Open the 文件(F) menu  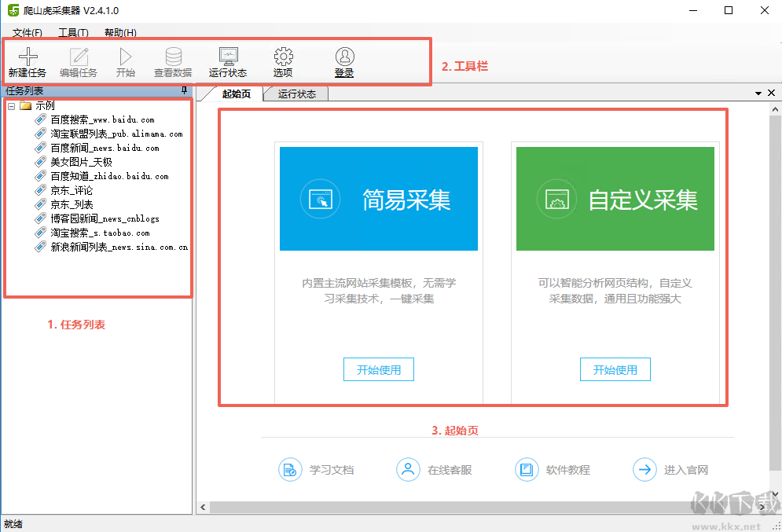[x=27, y=32]
